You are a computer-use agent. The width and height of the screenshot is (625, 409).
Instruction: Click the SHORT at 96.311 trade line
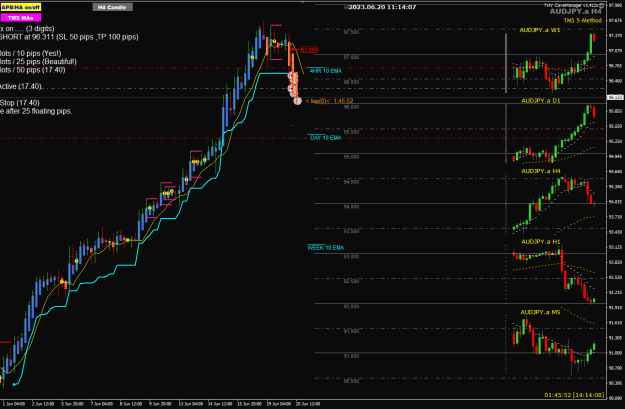coord(69,37)
